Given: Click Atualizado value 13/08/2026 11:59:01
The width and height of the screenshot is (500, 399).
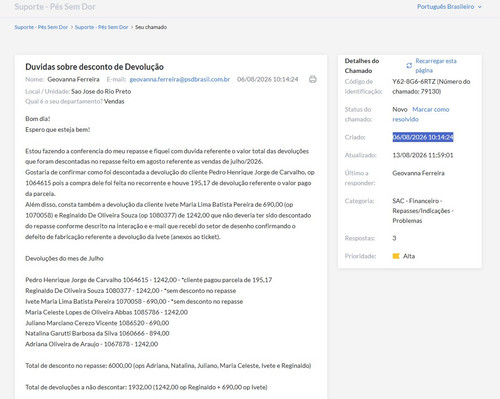Looking at the screenshot, I should [x=423, y=155].
